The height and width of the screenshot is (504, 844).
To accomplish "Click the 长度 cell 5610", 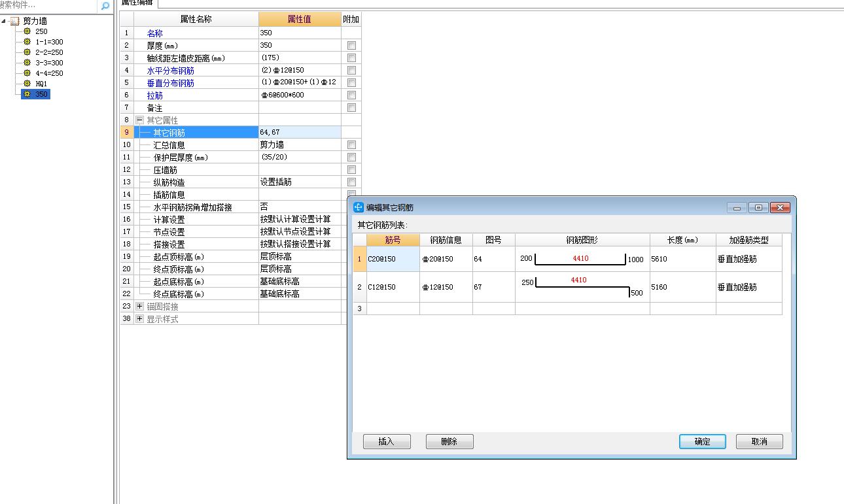I will 682,259.
